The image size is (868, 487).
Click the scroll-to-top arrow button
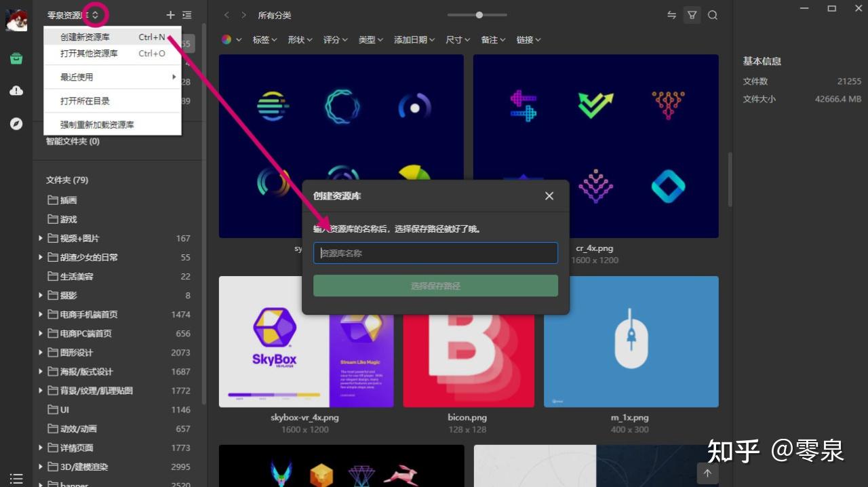pyautogui.click(x=707, y=473)
